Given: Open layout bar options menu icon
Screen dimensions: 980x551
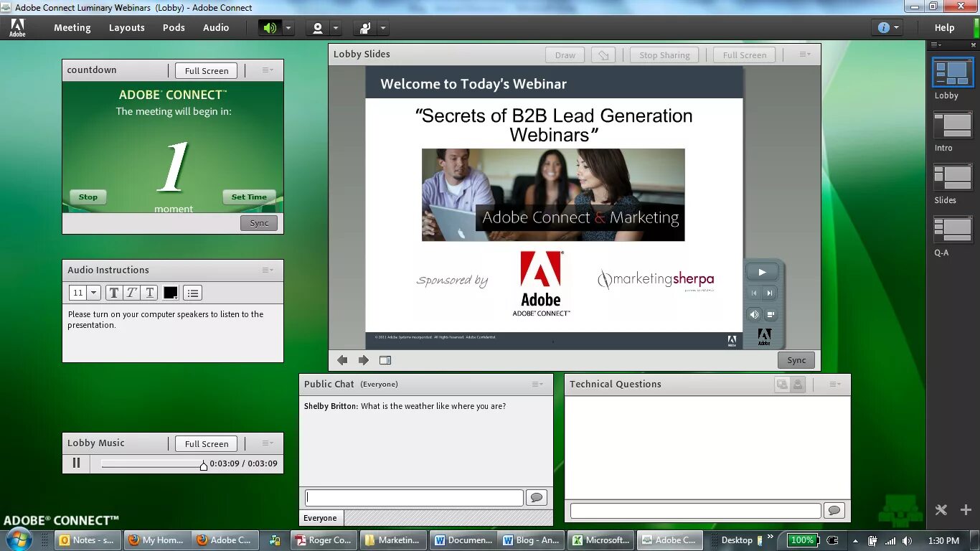Looking at the screenshot, I should click(x=936, y=45).
